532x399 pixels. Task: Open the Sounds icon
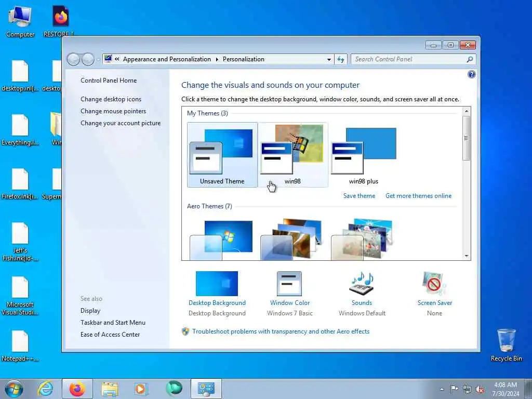362,284
